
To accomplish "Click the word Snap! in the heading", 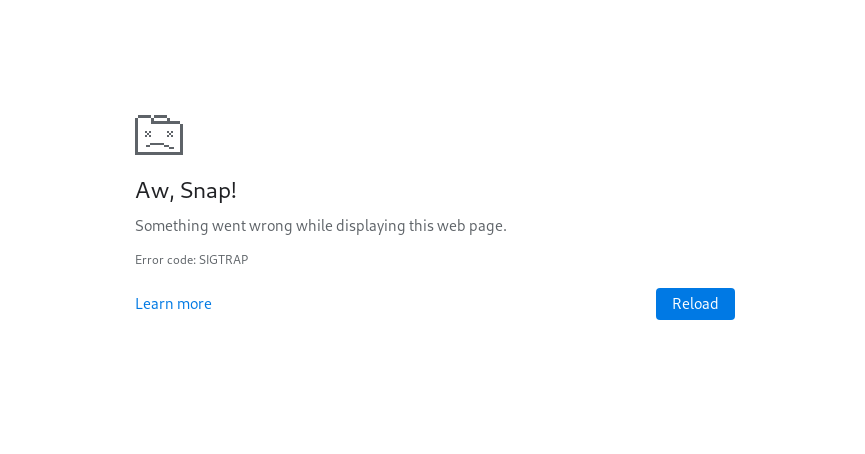I will [x=209, y=191].
